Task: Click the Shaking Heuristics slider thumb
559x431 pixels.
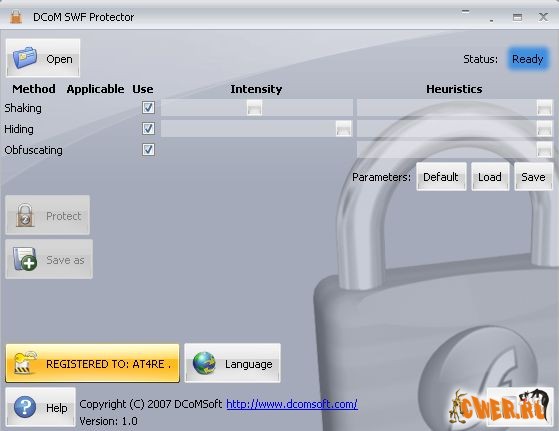Action: [544, 107]
